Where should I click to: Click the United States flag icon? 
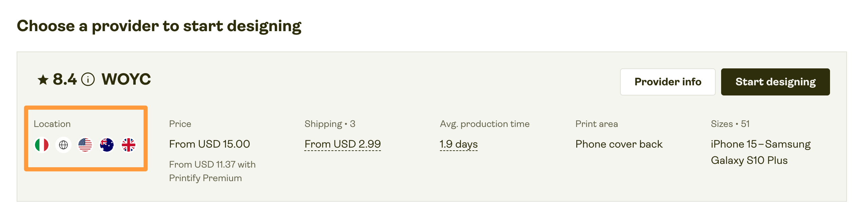click(x=85, y=145)
